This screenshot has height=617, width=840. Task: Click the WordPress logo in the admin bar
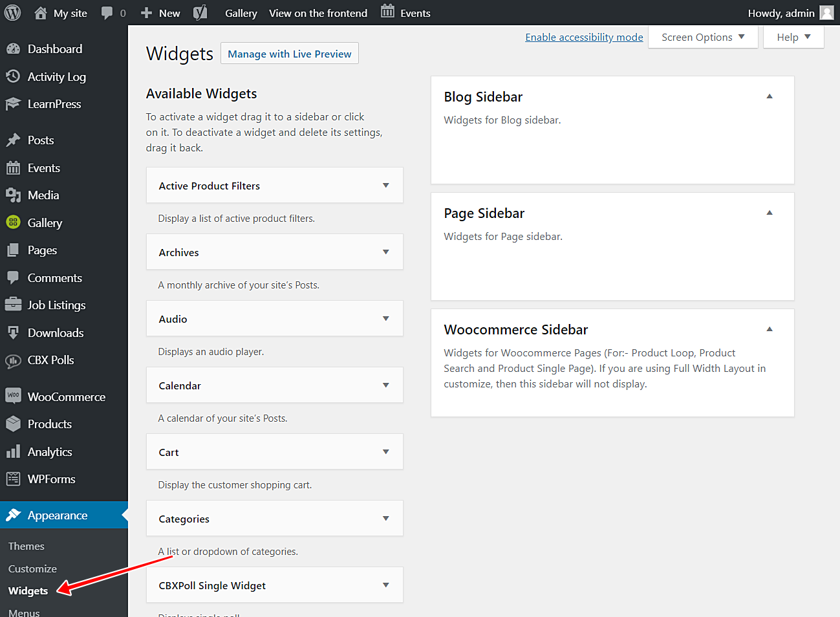click(x=12, y=12)
